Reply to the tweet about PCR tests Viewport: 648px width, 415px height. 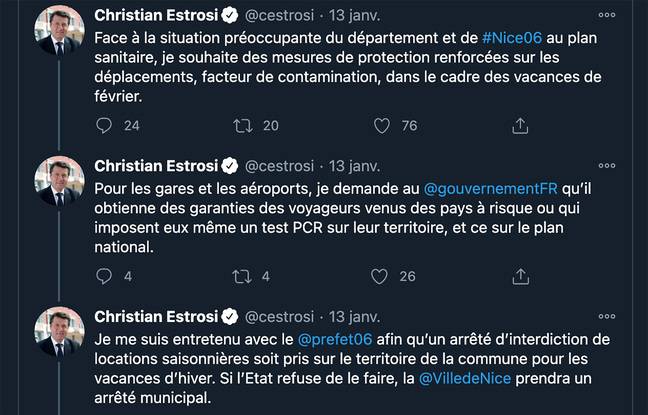click(104, 276)
